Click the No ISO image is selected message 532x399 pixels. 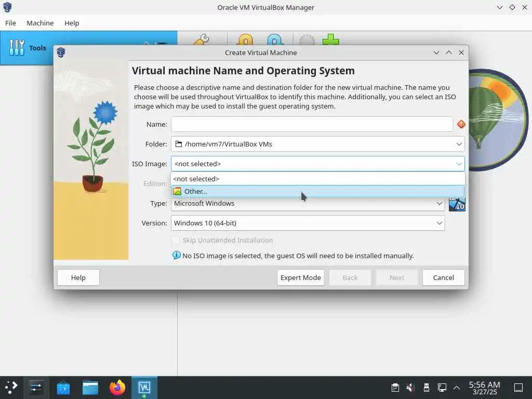point(298,256)
